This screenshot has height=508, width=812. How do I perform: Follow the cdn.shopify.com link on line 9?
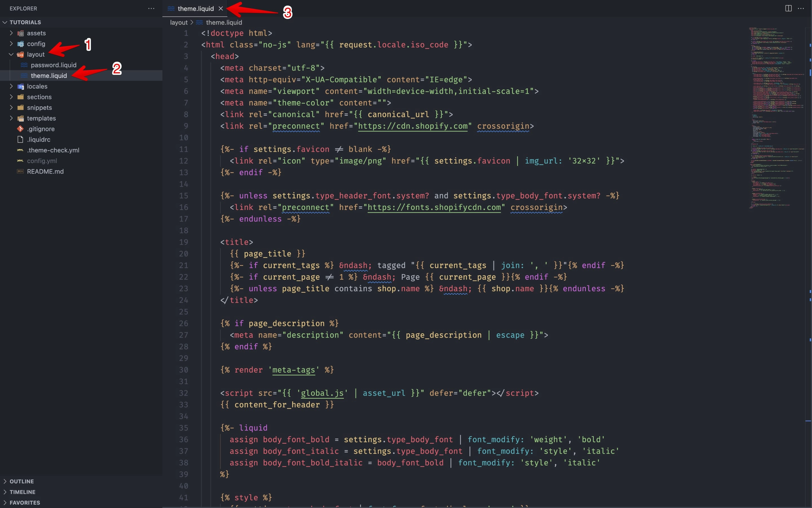413,126
